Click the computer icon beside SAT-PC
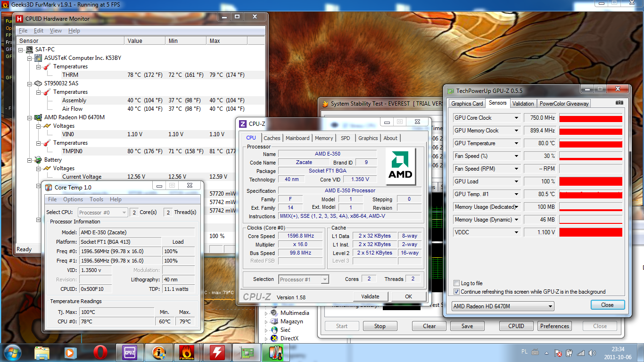The width and height of the screenshot is (644, 362). (29, 49)
